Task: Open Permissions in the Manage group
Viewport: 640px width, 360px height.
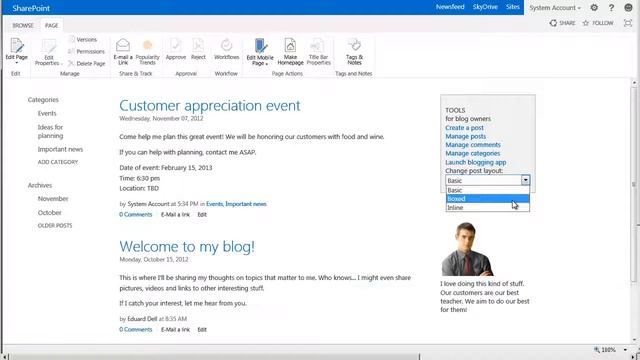Action: point(86,51)
